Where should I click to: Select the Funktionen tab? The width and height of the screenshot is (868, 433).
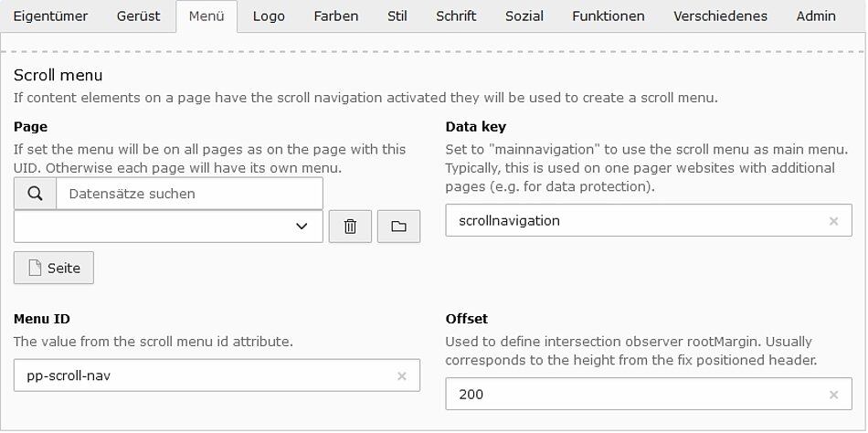pos(608,16)
